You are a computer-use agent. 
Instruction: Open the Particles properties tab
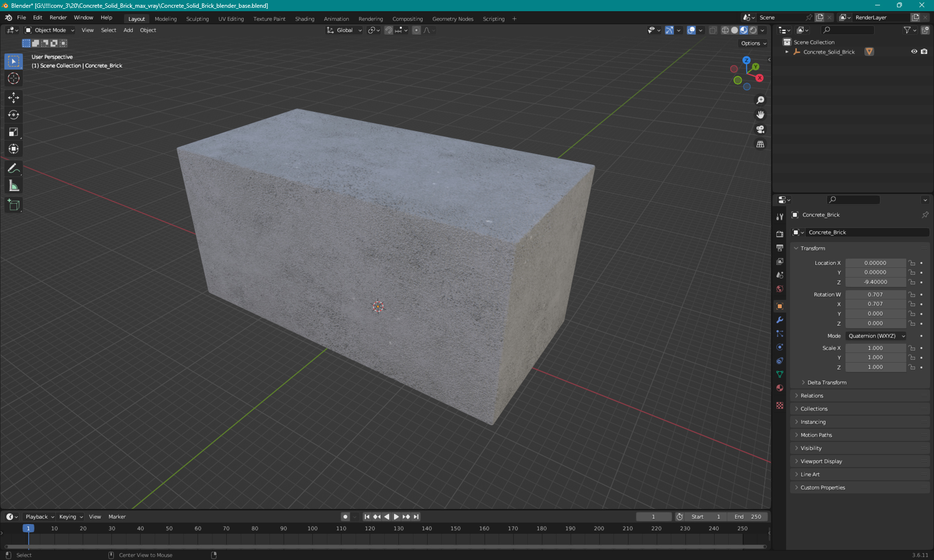[780, 333]
